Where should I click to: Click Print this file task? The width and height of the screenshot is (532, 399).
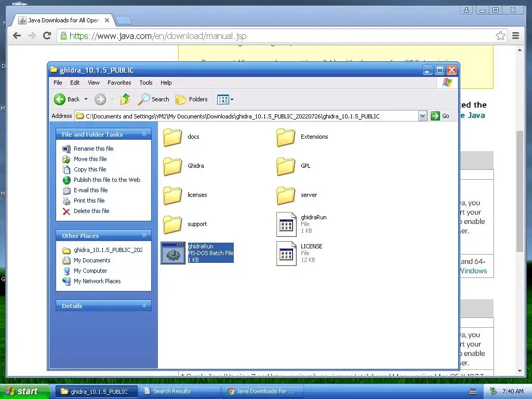pos(89,201)
